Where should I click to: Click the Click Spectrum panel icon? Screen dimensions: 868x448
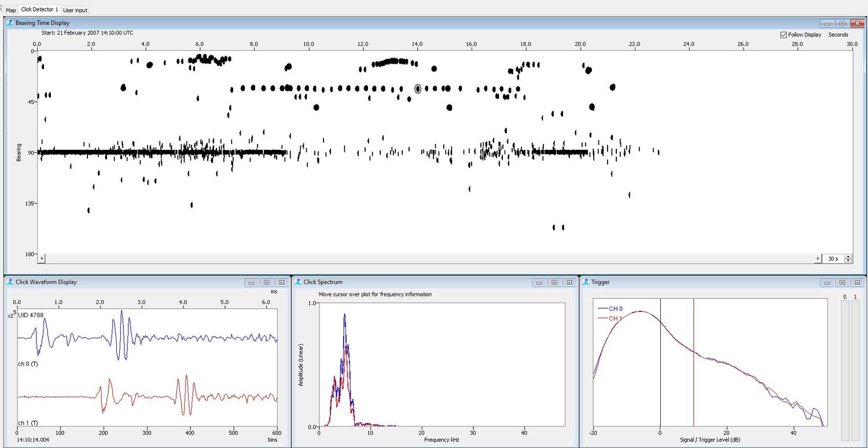click(298, 282)
